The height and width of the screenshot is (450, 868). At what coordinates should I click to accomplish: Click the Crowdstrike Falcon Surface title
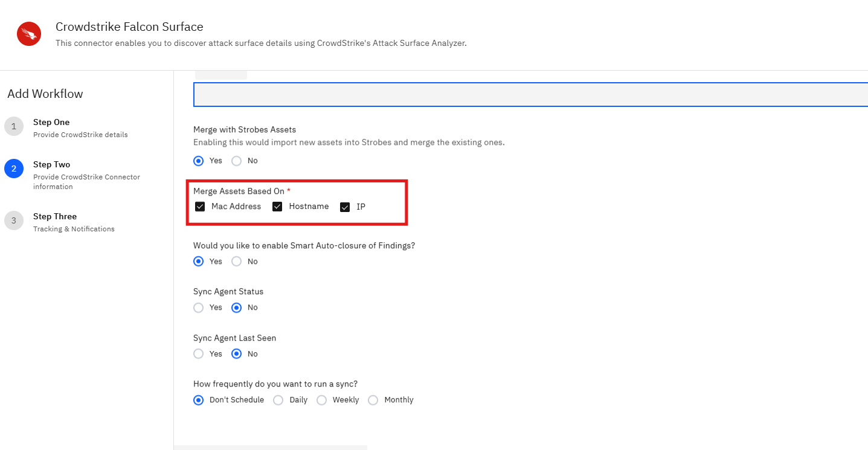point(129,27)
